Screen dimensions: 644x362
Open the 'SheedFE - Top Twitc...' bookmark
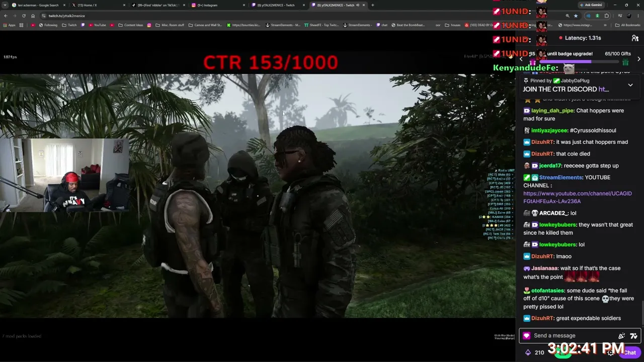tap(321, 25)
